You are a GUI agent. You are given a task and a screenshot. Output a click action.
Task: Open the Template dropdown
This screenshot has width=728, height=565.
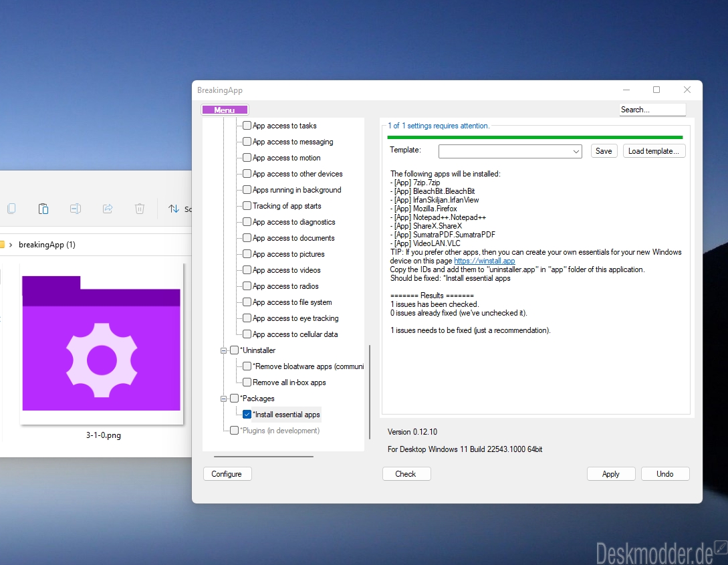(510, 151)
